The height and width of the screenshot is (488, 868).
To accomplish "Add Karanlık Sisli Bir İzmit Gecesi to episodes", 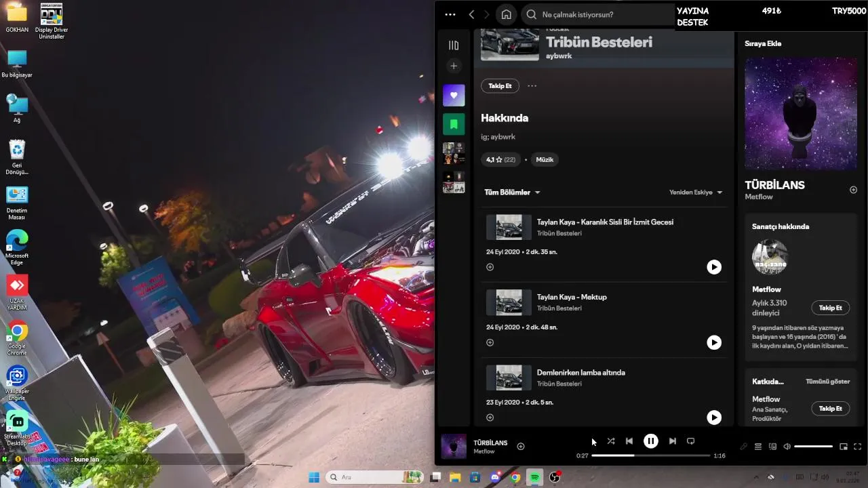I will click(490, 267).
